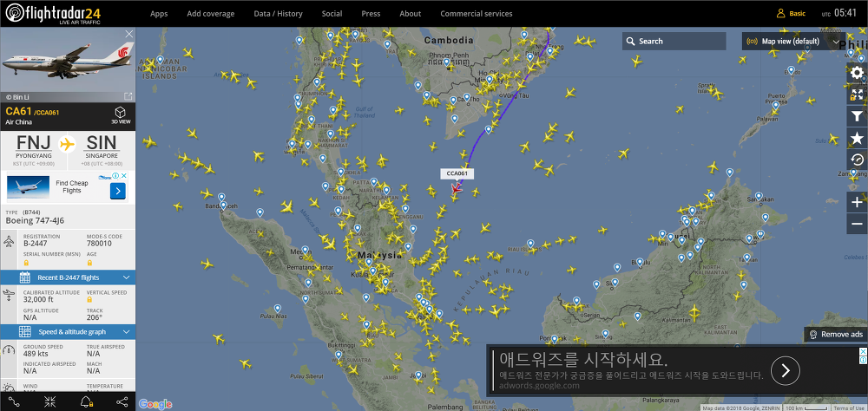Click the yellow plane icon between FNJ and SIN
This screenshot has width=868, height=411.
tap(68, 145)
